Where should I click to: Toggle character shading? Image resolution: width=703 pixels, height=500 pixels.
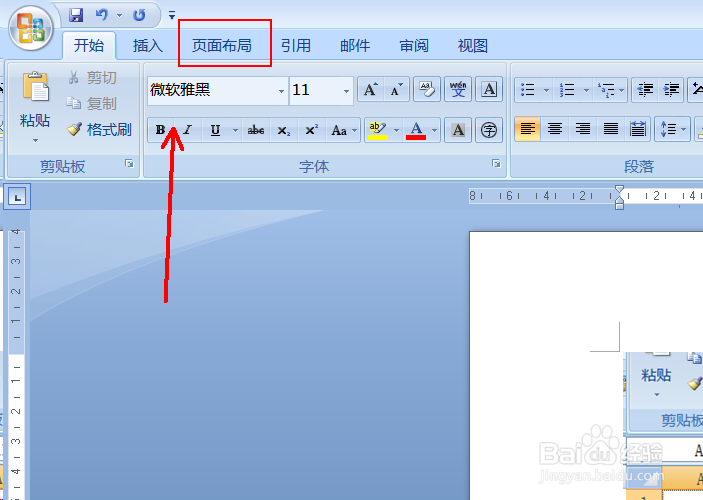(458, 130)
